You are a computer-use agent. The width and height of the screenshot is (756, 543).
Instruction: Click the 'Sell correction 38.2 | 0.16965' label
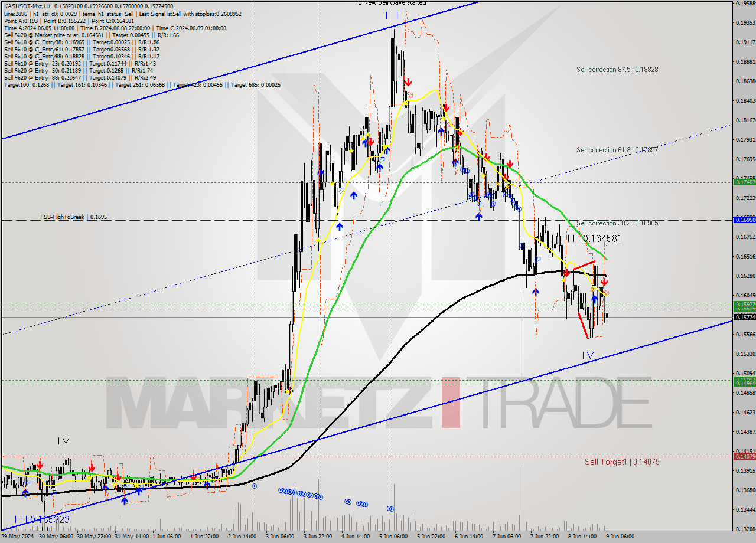click(x=617, y=223)
